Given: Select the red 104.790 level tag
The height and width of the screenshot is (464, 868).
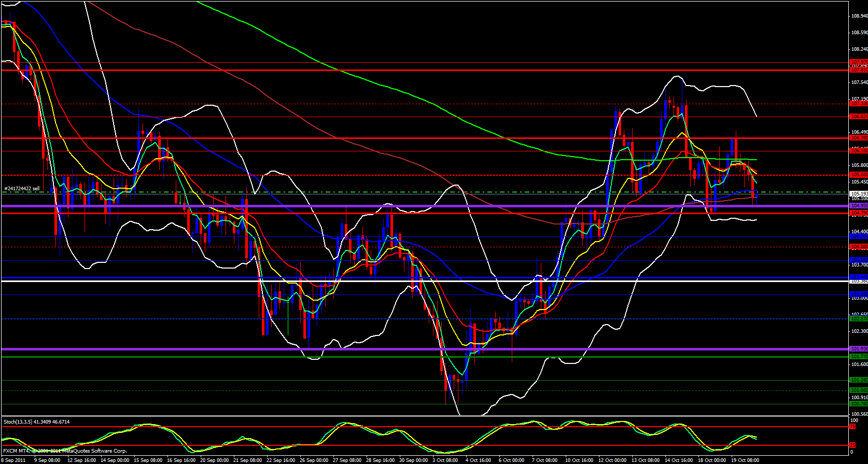Looking at the screenshot, I should click(859, 213).
